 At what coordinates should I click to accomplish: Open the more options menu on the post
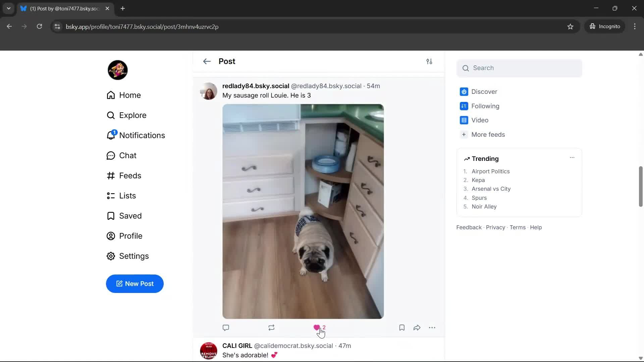click(432, 327)
